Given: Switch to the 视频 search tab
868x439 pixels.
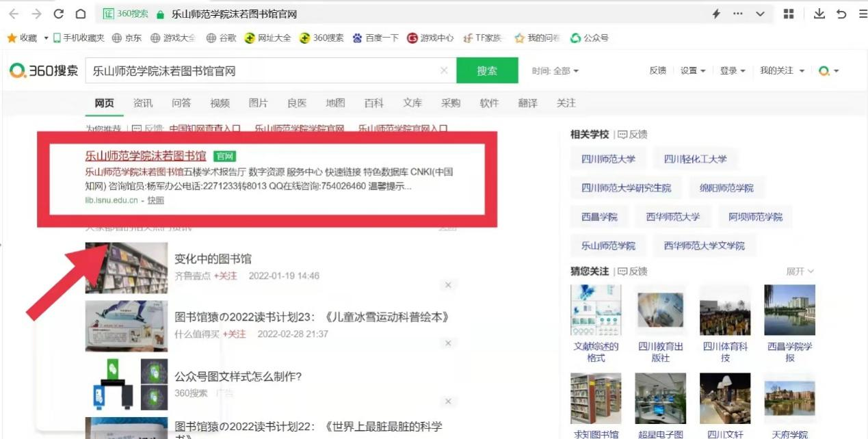Looking at the screenshot, I should click(220, 103).
